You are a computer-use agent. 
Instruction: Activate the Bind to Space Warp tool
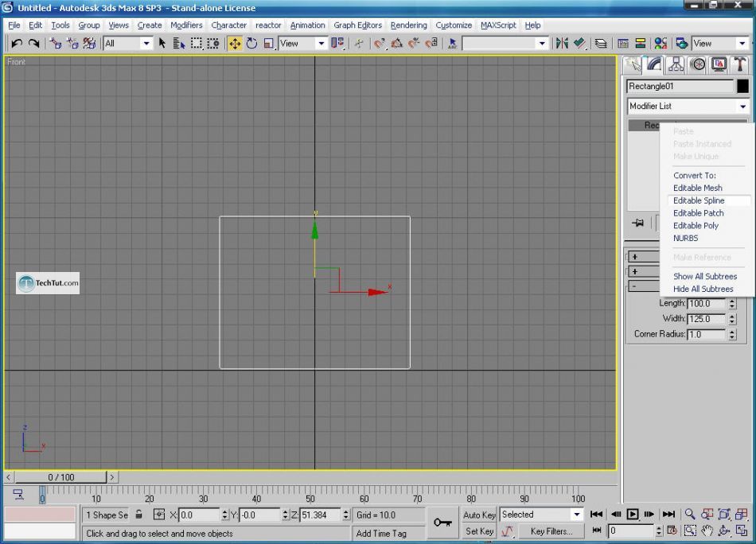coord(89,44)
